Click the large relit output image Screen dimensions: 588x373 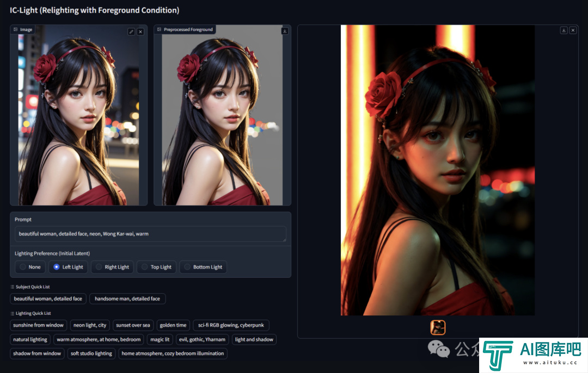[438, 170]
